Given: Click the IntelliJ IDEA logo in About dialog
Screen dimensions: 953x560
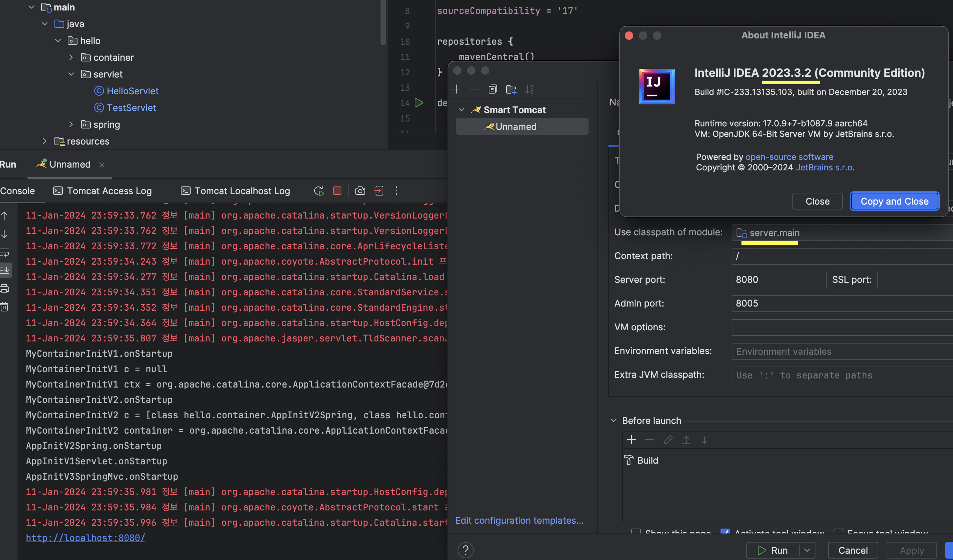Looking at the screenshot, I should [657, 87].
